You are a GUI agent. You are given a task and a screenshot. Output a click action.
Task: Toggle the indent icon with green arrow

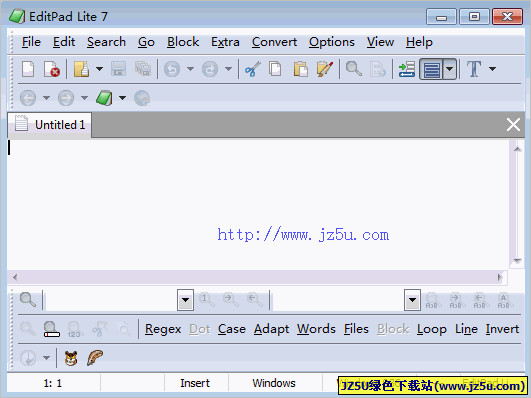407,69
